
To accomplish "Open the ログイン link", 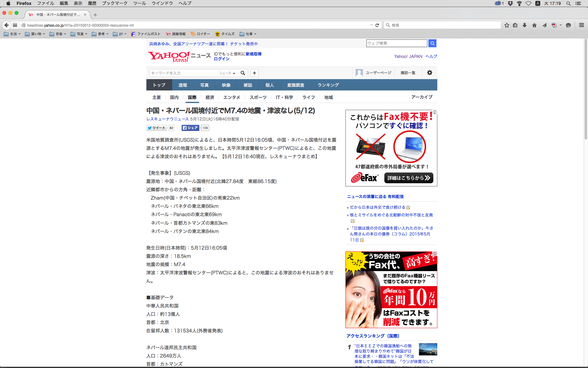I will 221,59.
